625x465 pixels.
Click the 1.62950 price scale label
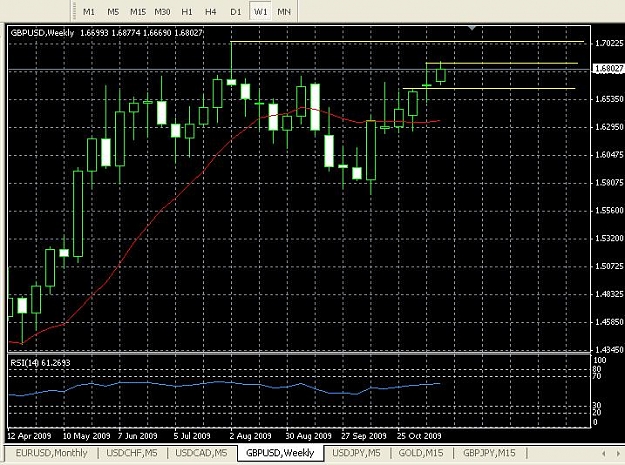point(609,127)
